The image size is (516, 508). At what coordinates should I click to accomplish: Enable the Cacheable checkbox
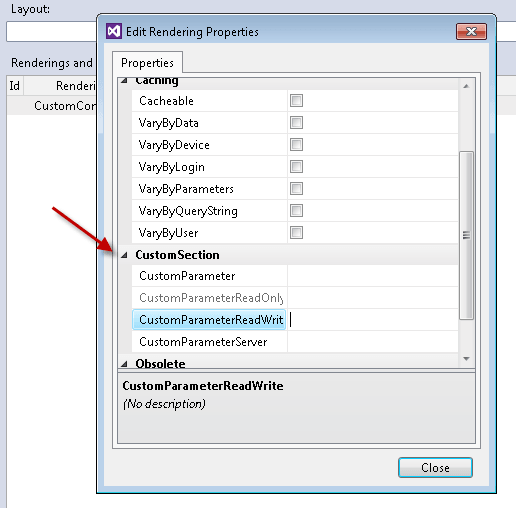pos(296,101)
